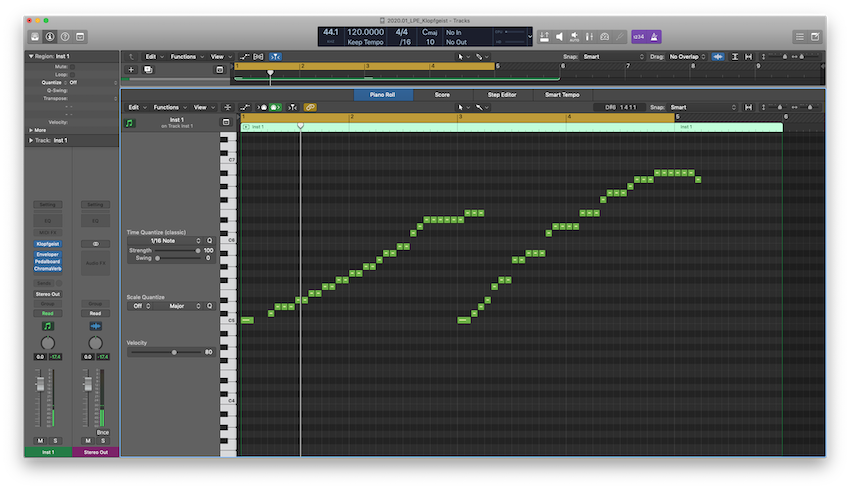Toggle MIDI Out green button in Piano Roll
The width and height of the screenshot is (850, 489).
[275, 107]
